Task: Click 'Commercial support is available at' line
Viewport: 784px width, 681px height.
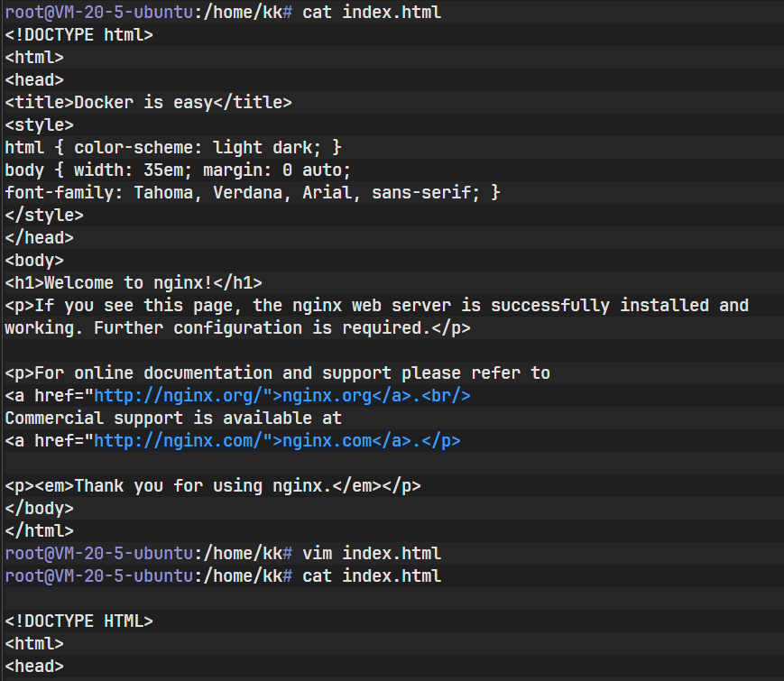Action: pyautogui.click(x=173, y=418)
